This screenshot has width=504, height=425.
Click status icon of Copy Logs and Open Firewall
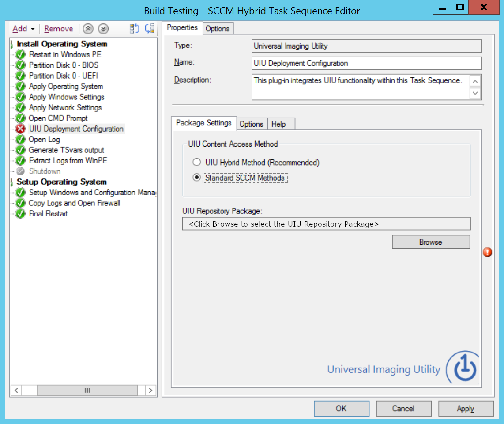[21, 203]
